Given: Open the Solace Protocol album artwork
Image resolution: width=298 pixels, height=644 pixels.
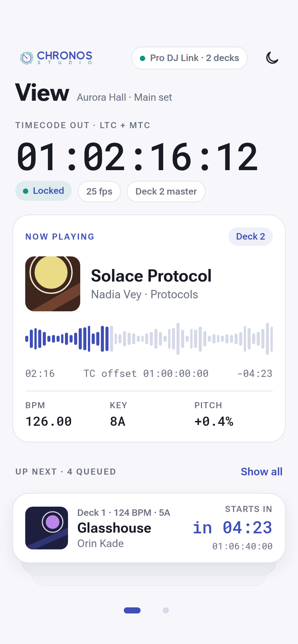Looking at the screenshot, I should point(53,284).
